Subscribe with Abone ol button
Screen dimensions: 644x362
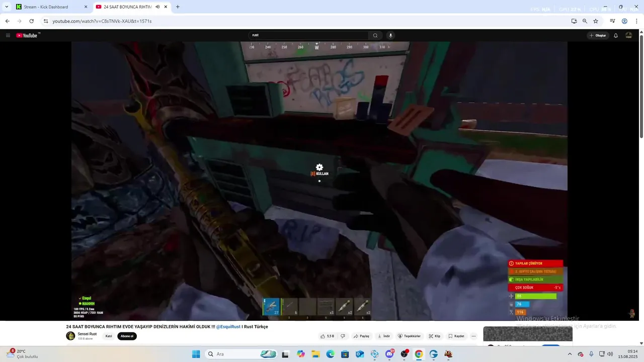pos(127,336)
